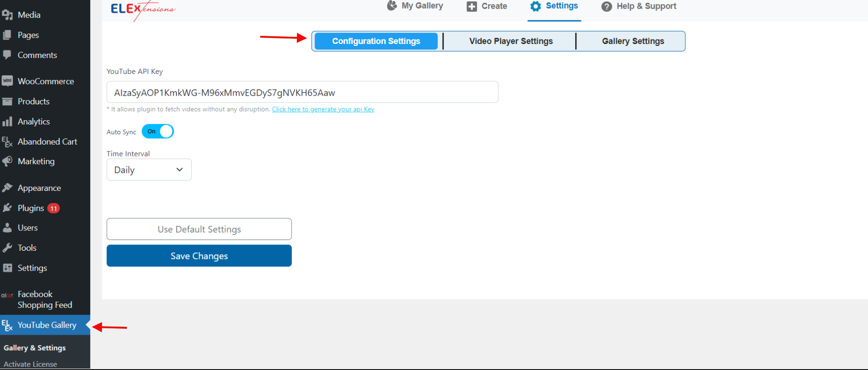Open the My Gallery tab
The height and width of the screenshot is (370, 868).
point(415,6)
